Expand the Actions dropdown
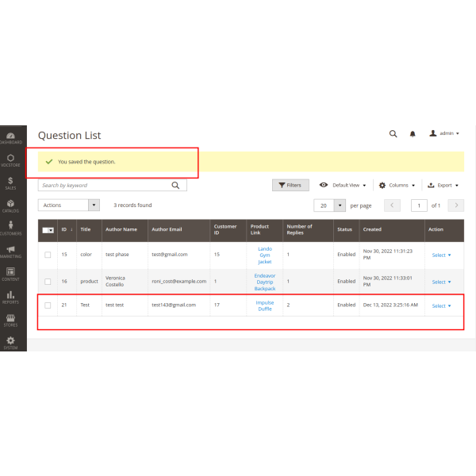The height and width of the screenshot is (476, 476). (69, 205)
